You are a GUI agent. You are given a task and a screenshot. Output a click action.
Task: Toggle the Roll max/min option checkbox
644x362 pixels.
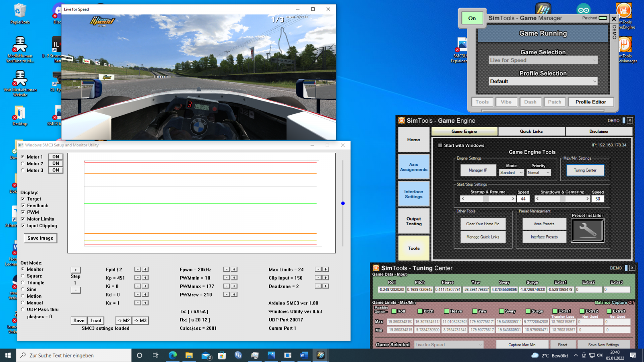[x=394, y=311]
